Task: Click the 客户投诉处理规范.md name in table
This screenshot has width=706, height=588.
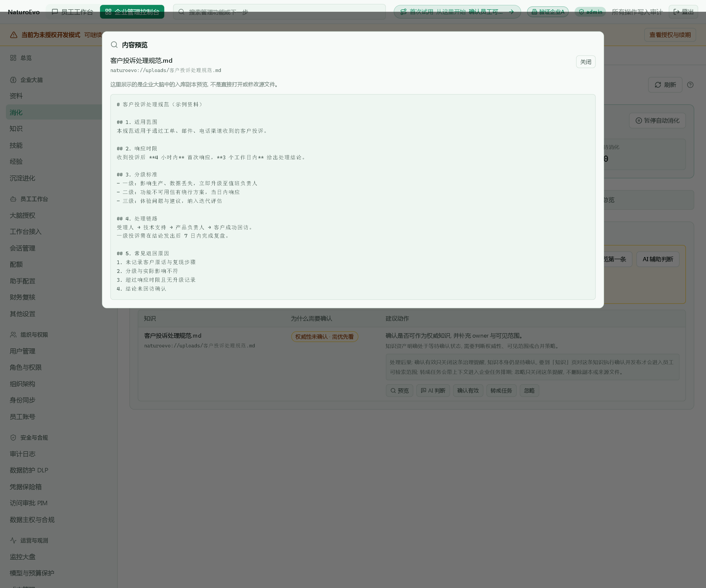Action: point(173,336)
